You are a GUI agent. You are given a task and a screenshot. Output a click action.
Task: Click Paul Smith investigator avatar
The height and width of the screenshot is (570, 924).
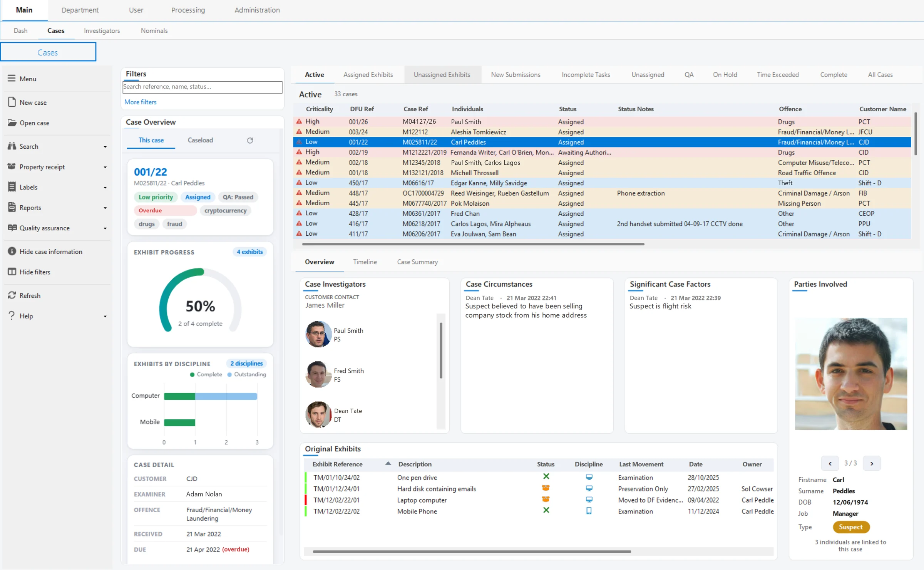coord(318,334)
